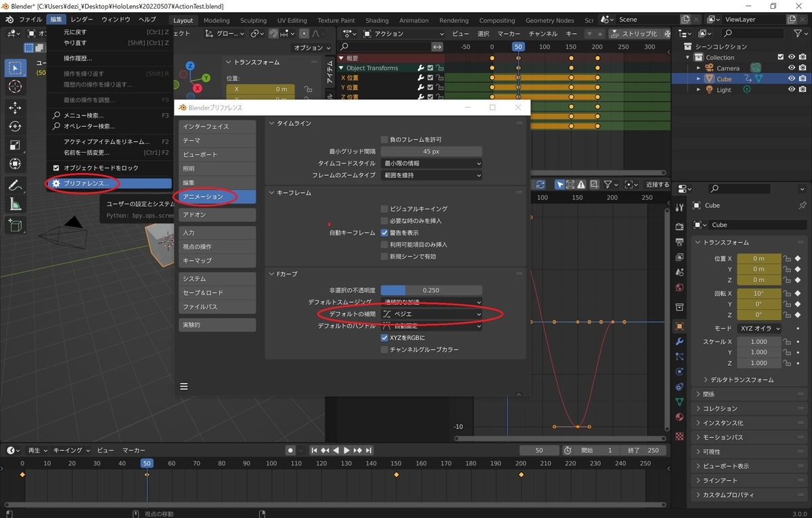Select the Annotate tool

coord(15,185)
